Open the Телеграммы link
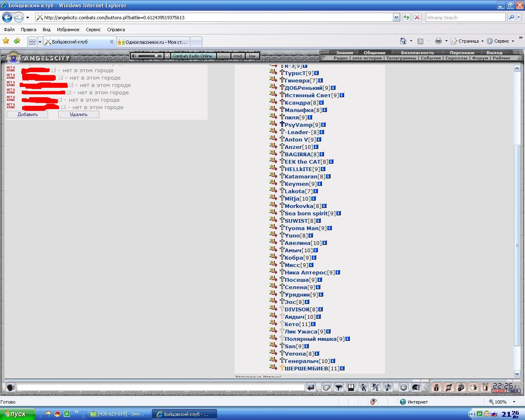 tap(401, 58)
